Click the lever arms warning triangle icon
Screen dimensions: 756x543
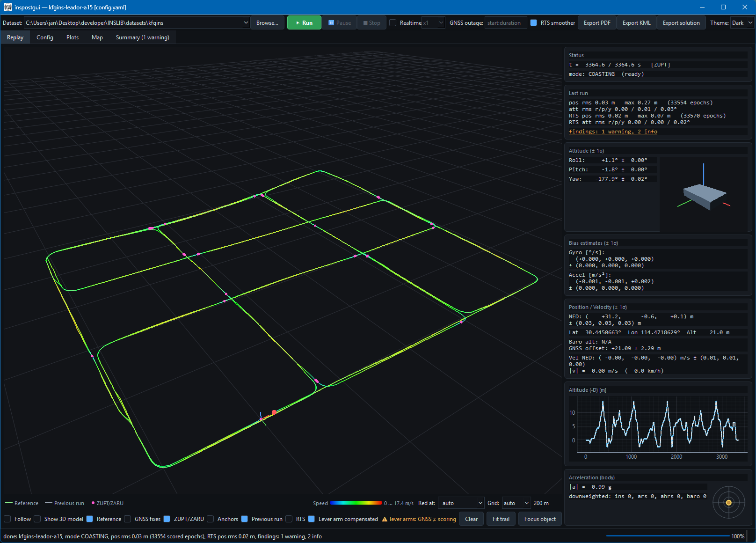click(x=385, y=519)
